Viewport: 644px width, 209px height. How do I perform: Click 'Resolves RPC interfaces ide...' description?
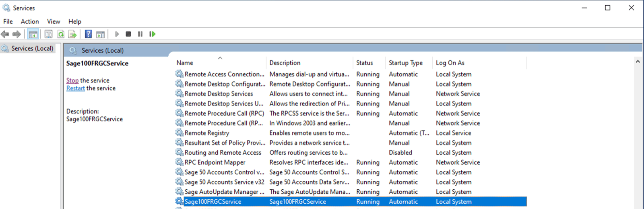(x=309, y=162)
